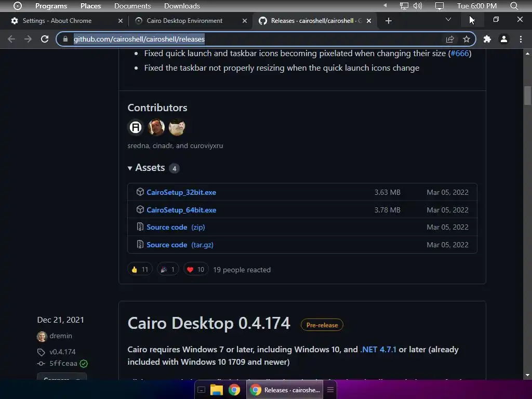Open the Downloads menu
532x399 pixels.
coord(182,6)
